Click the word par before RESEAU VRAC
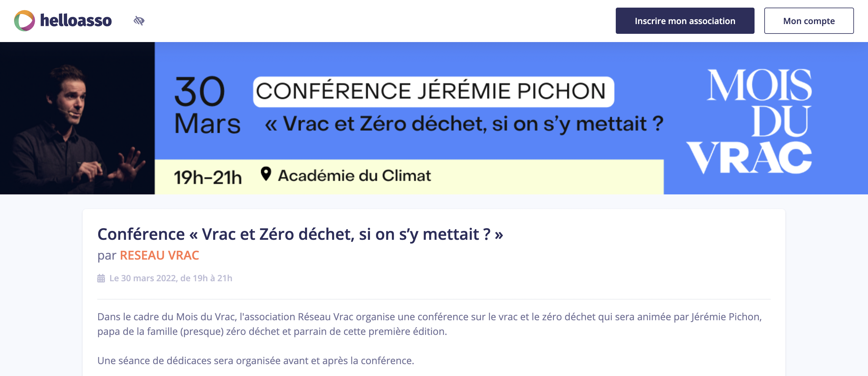The width and height of the screenshot is (868, 376). [106, 256]
